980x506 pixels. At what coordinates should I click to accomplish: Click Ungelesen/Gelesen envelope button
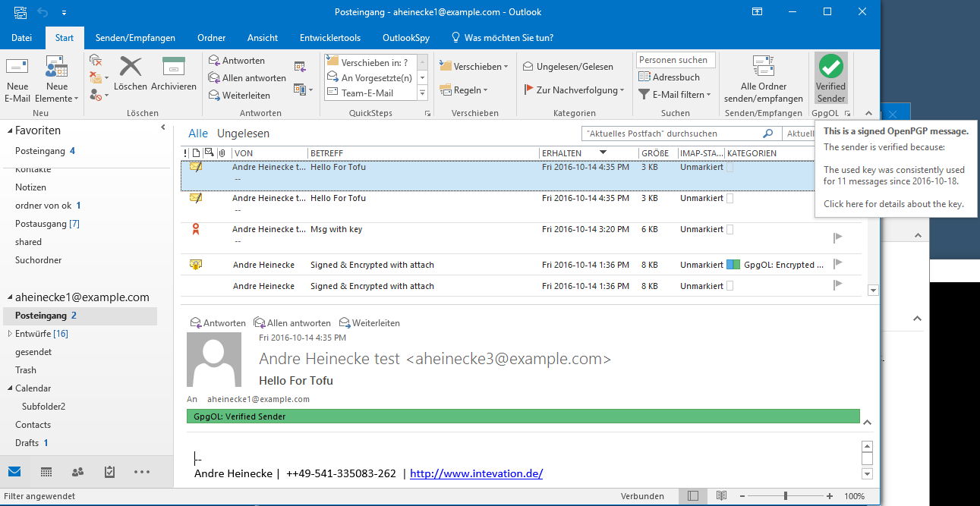click(x=569, y=67)
